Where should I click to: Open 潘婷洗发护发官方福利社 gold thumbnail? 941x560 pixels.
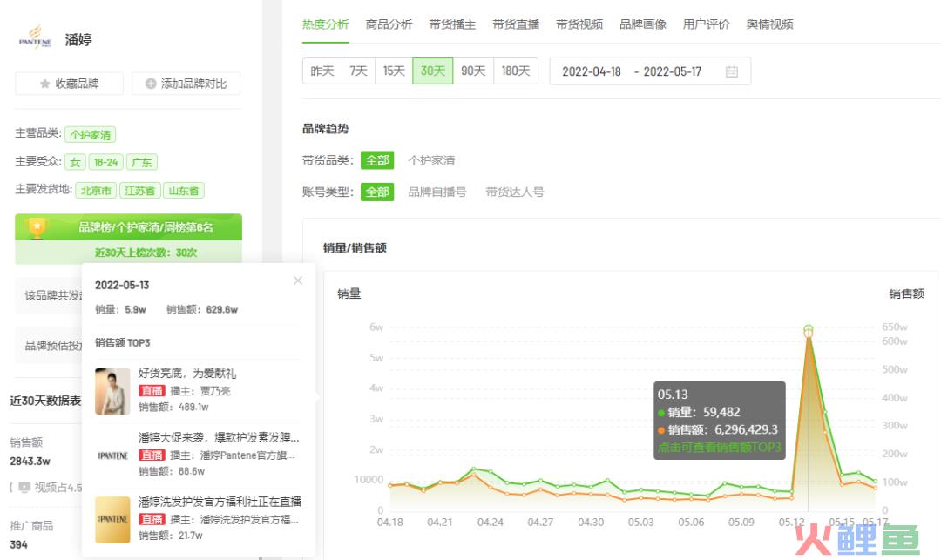tap(112, 520)
